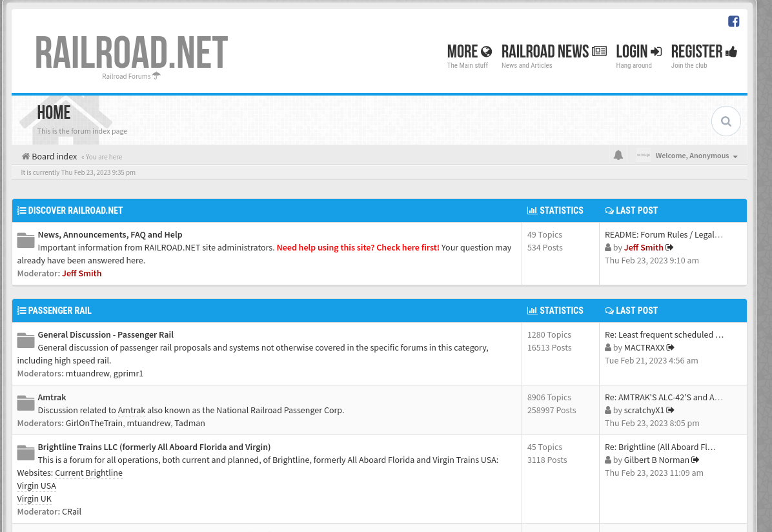Open the Current Brightline website link

(x=88, y=473)
